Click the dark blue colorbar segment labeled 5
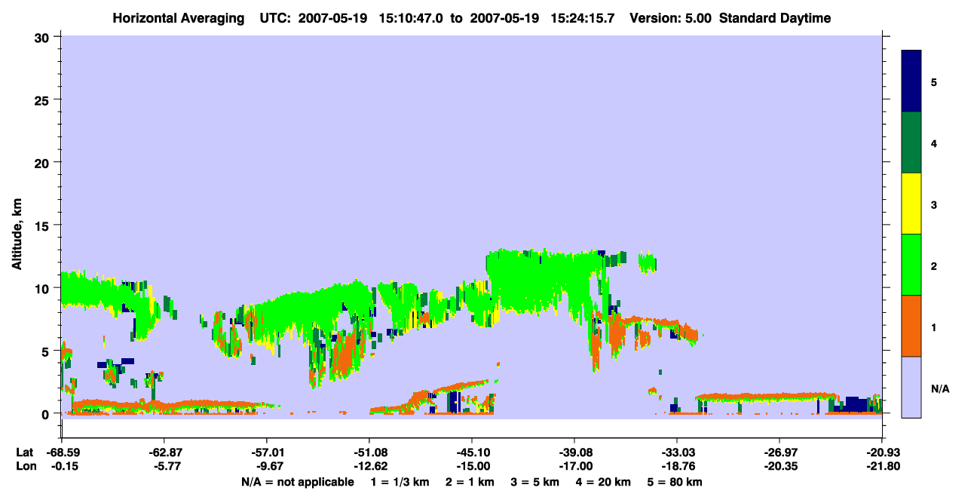The height and width of the screenshot is (503, 980). tap(911, 81)
